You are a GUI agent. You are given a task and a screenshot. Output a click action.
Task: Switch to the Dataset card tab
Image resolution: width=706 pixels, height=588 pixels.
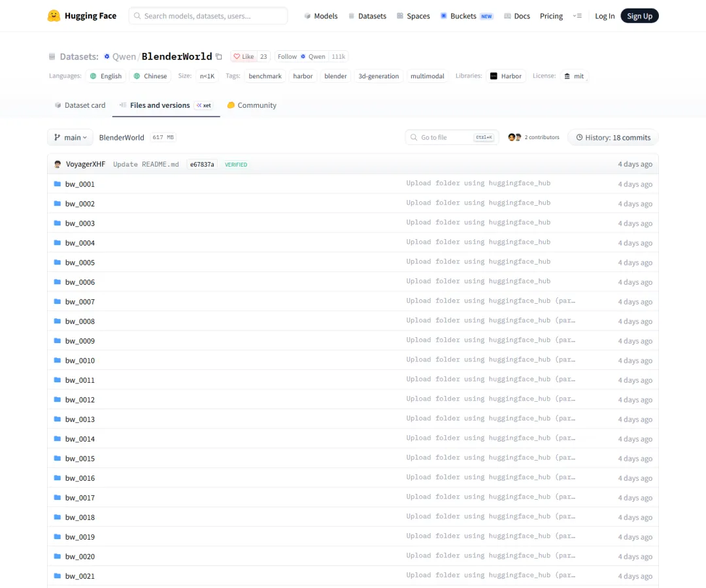pyautogui.click(x=80, y=105)
